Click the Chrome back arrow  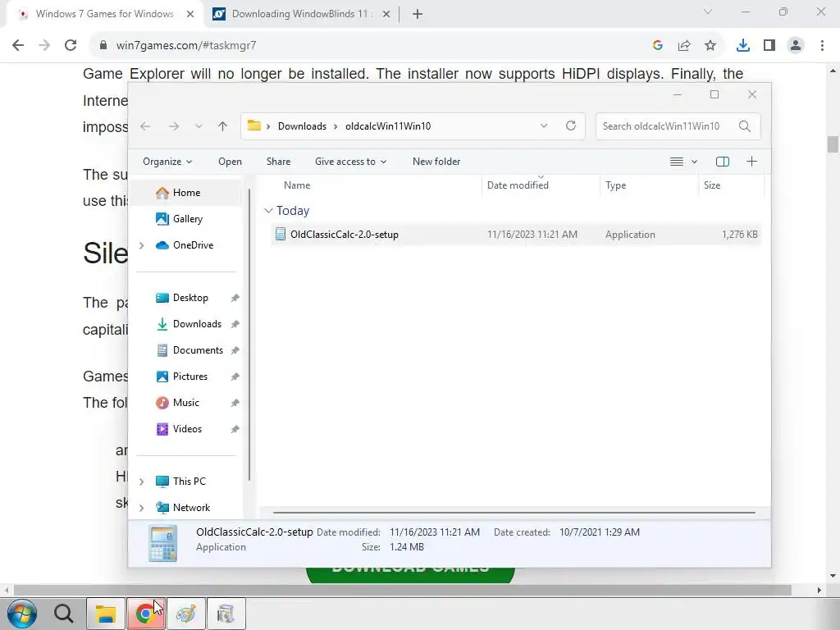(x=18, y=46)
